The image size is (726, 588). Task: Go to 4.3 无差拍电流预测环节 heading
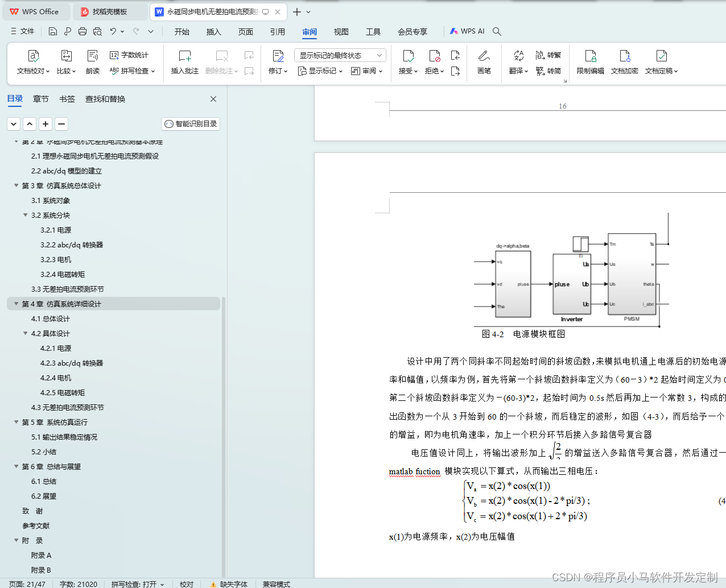point(68,407)
